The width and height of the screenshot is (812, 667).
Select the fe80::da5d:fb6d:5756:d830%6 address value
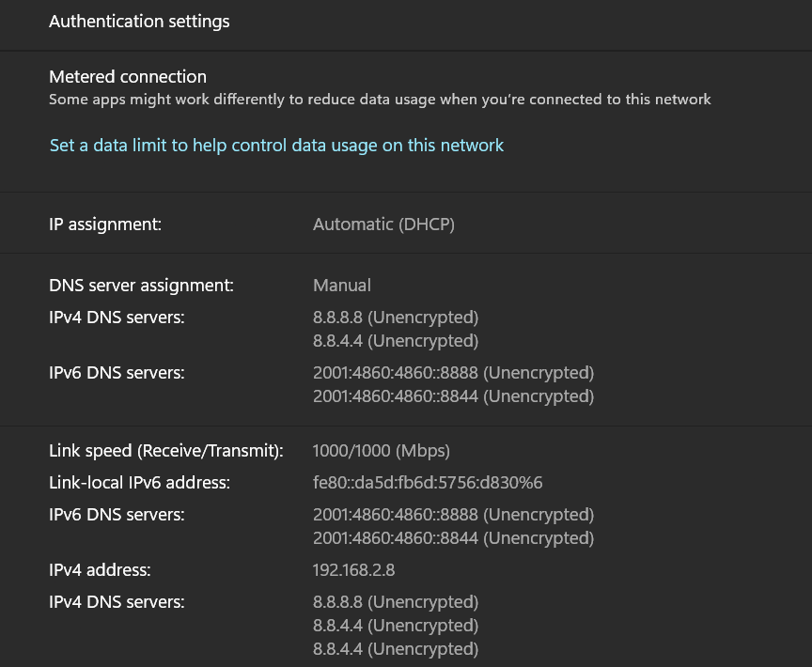coord(428,483)
